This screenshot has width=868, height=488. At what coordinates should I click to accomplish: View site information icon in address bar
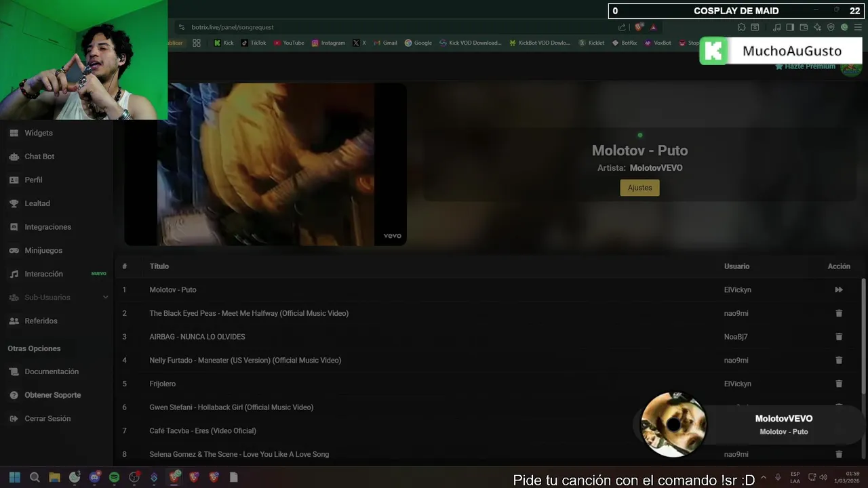[181, 27]
